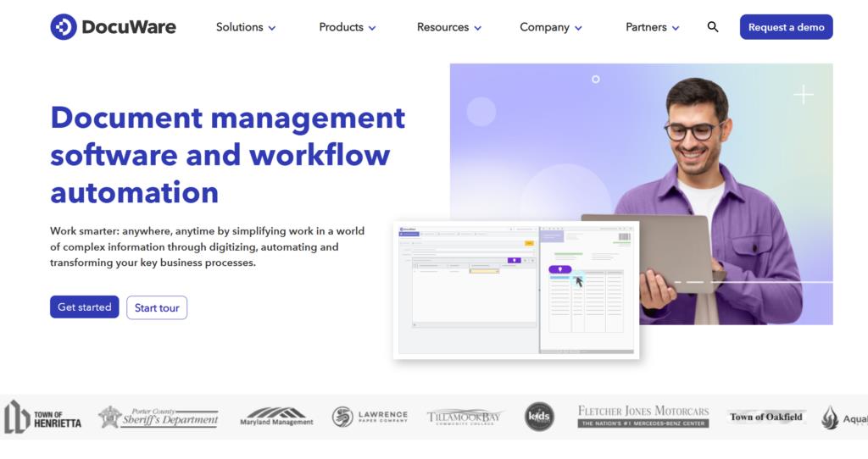Click the product interface screenshot preview
This screenshot has height=459, width=868.
515,289
